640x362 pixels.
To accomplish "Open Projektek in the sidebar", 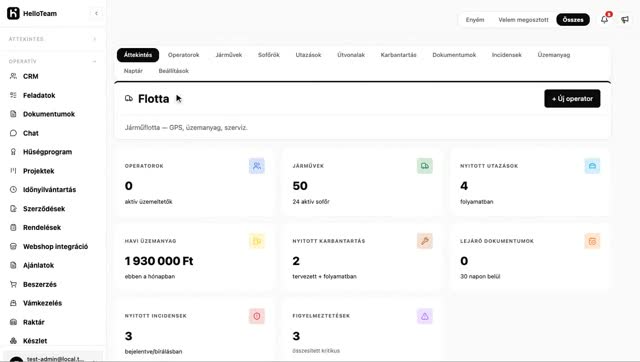I will (53, 171).
